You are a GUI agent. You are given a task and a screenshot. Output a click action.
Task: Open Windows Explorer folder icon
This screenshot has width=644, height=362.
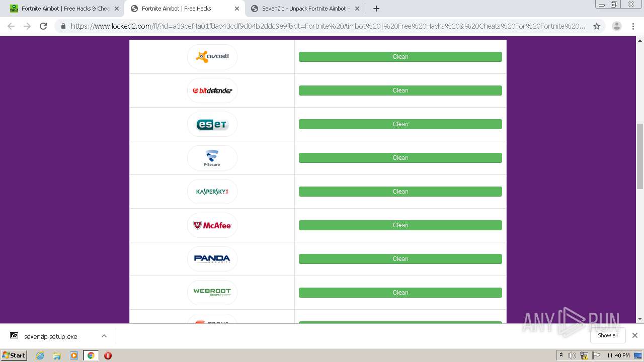point(57,355)
